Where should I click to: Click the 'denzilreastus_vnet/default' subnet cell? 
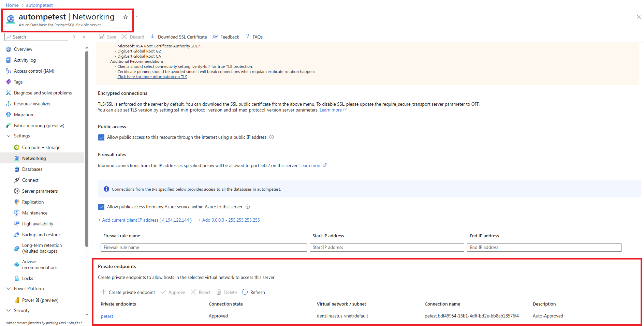click(x=342, y=316)
